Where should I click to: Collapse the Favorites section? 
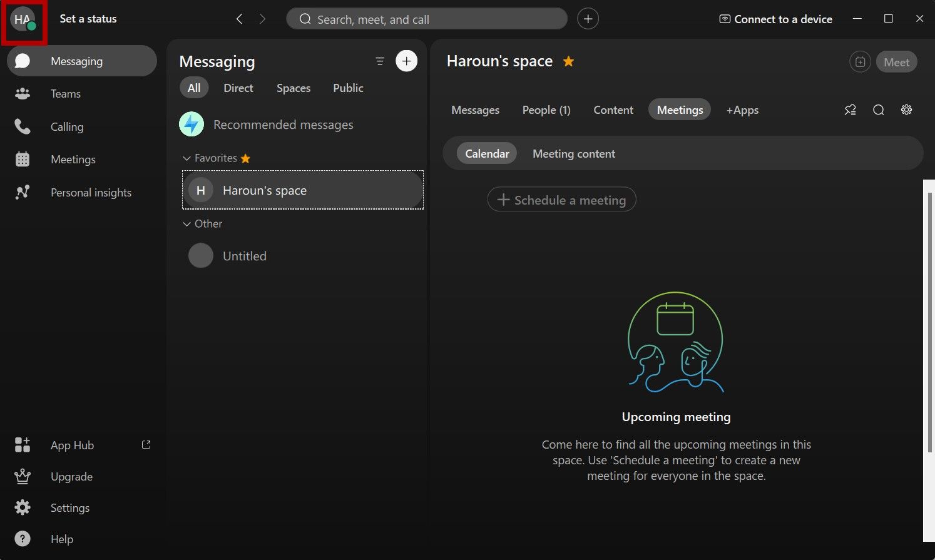point(186,158)
